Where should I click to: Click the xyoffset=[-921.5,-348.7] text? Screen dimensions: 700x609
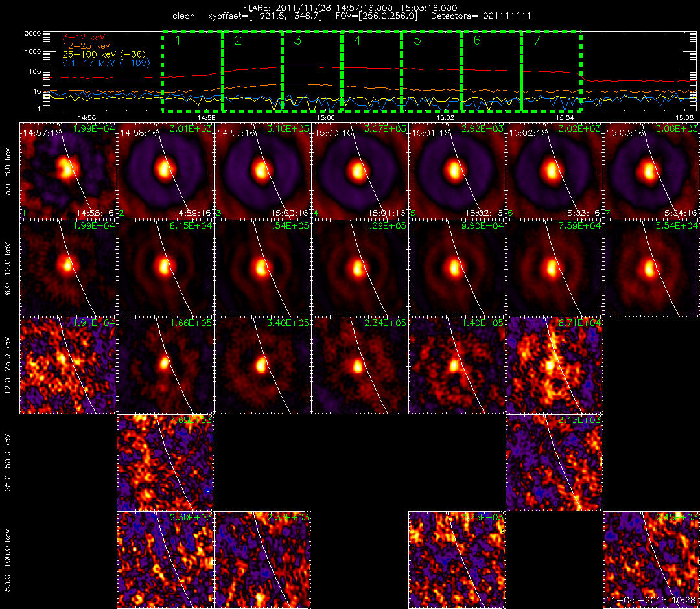coord(265,16)
